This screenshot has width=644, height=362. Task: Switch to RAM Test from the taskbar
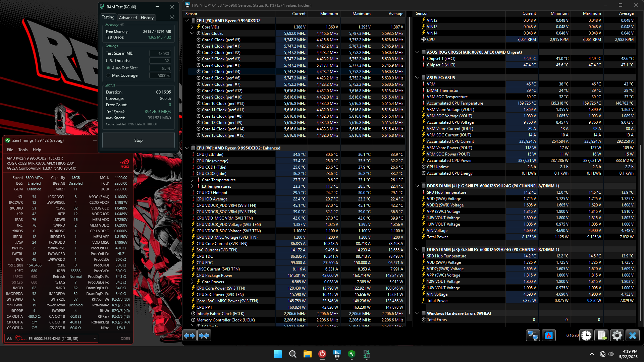pos(366,354)
